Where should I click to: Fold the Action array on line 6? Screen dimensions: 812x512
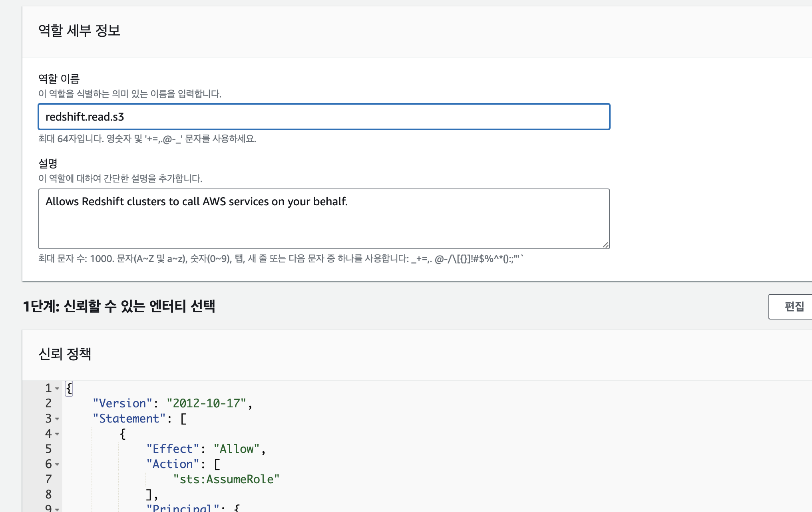(x=57, y=464)
